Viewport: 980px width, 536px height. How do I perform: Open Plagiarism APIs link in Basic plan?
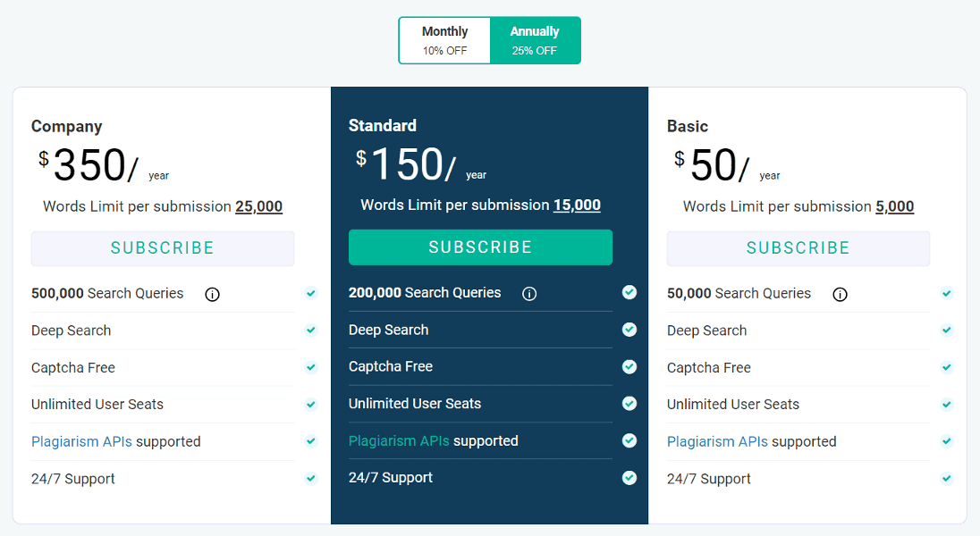[717, 441]
